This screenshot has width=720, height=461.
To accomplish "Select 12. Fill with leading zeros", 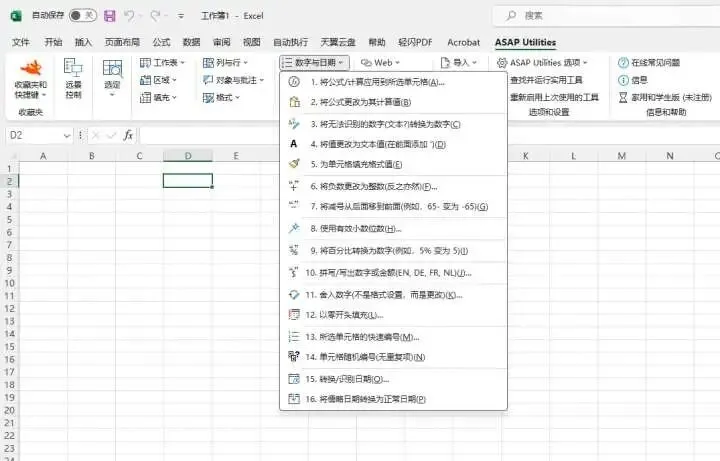I will tap(393, 315).
